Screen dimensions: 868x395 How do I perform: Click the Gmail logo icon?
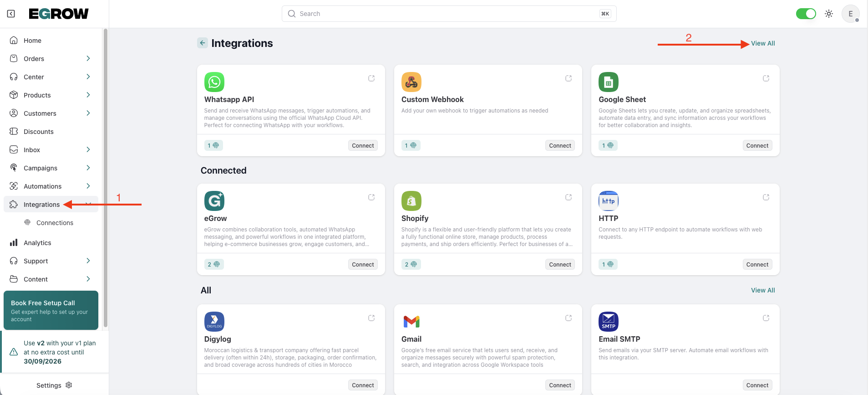411,322
